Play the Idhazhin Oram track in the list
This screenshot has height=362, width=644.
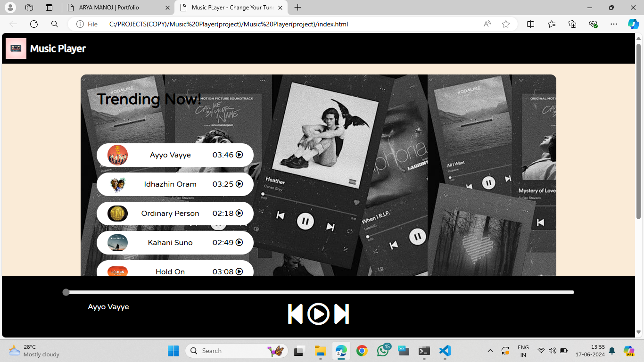pyautogui.click(x=239, y=184)
